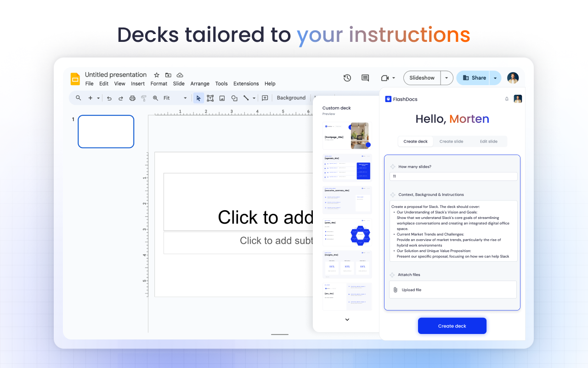This screenshot has width=588, height=368.
Task: Open FlashDocs notifications bell
Action: 507,99
